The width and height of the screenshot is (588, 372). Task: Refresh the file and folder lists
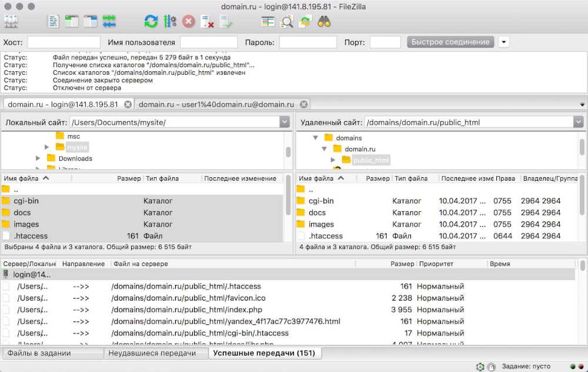coord(151,22)
